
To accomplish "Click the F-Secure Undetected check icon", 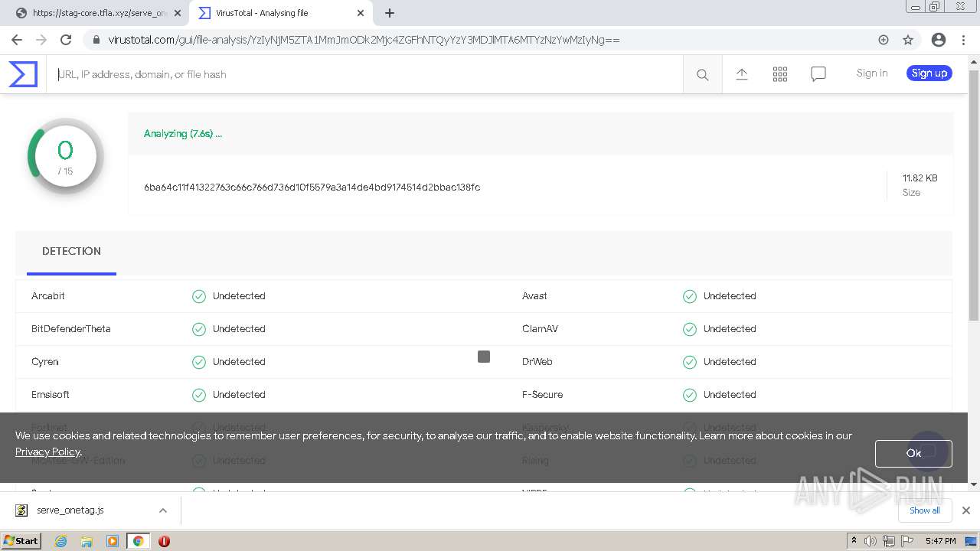I will (690, 395).
